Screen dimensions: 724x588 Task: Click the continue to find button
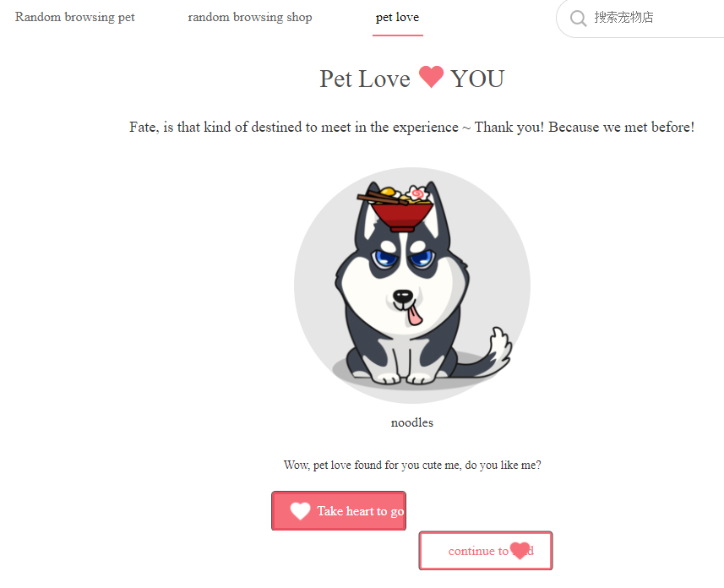[x=486, y=551]
